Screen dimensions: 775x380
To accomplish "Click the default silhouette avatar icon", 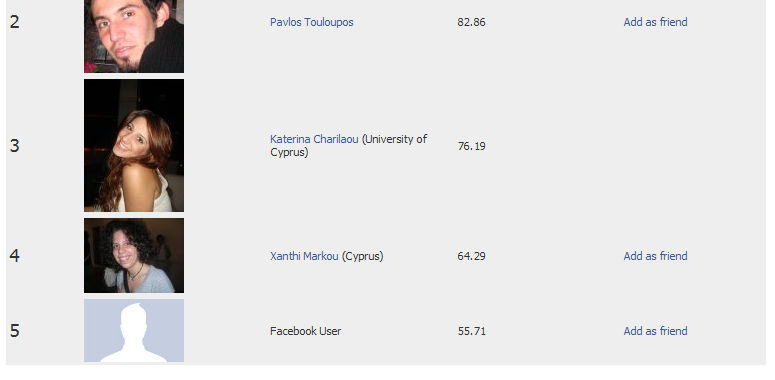I will pyautogui.click(x=133, y=331).
